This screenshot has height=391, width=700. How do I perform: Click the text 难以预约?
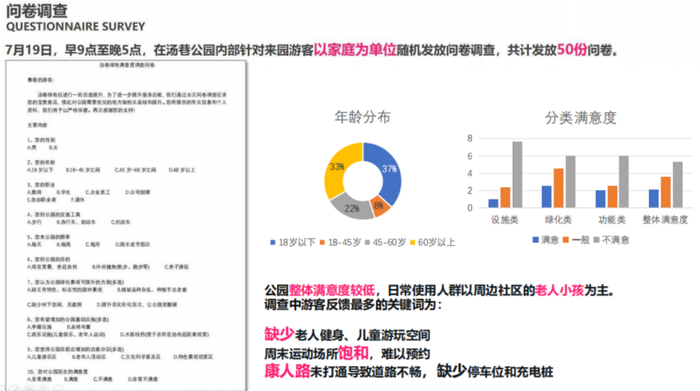coord(405,354)
